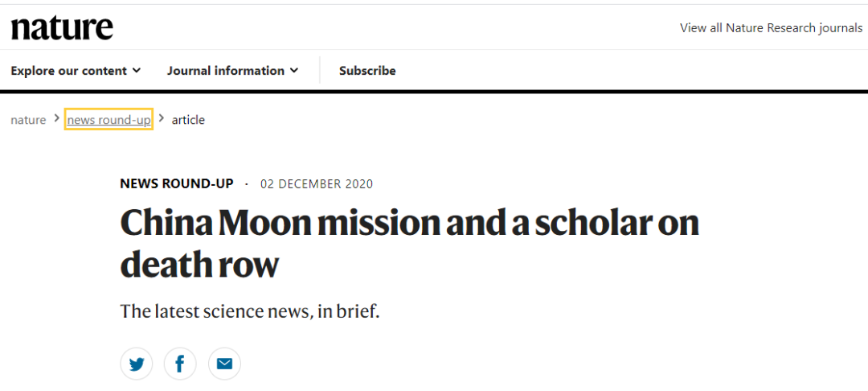Click the 02 December 2020 date

(x=317, y=184)
